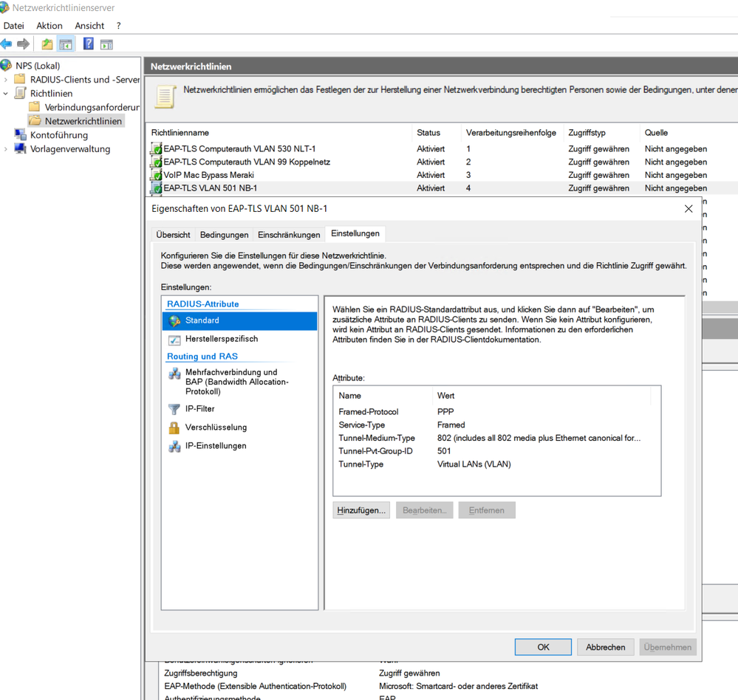Open IP-Einstellungen in settings list
The image size is (738, 700).
tap(216, 446)
